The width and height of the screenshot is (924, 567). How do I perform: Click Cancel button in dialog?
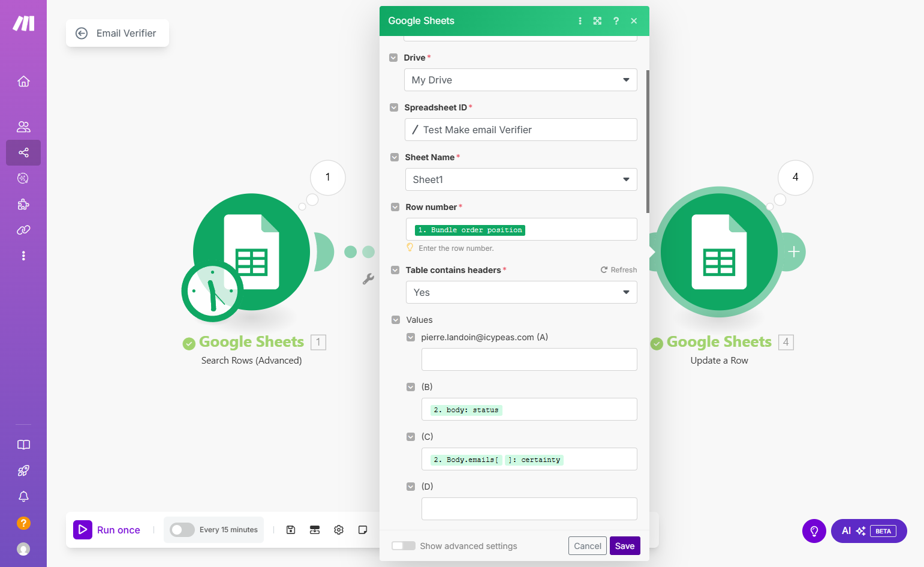588,546
